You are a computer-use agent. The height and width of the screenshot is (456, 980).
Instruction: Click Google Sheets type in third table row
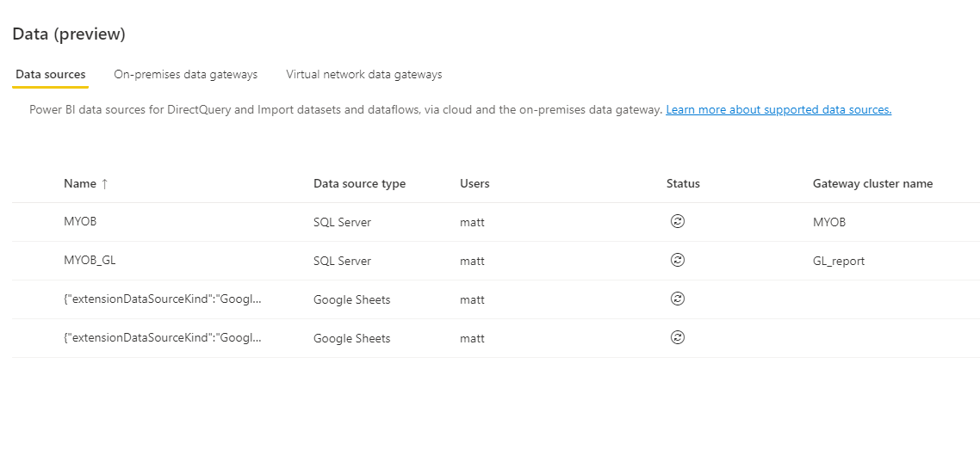(x=352, y=299)
